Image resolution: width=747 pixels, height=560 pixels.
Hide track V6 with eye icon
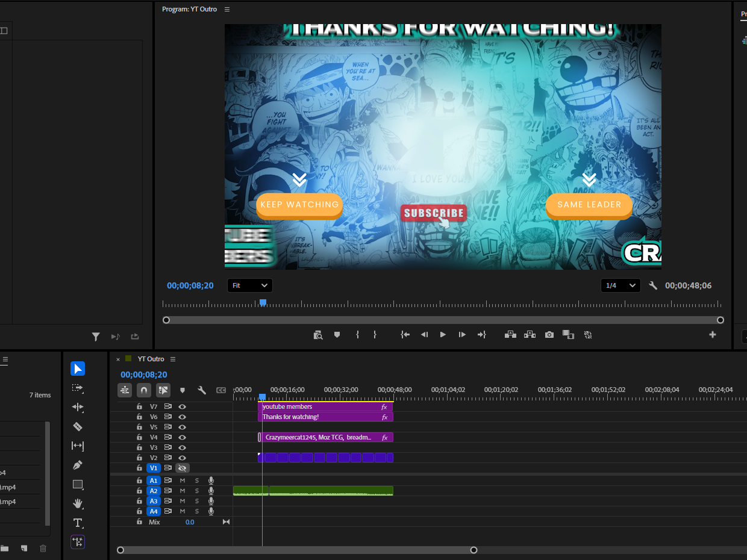(x=183, y=417)
